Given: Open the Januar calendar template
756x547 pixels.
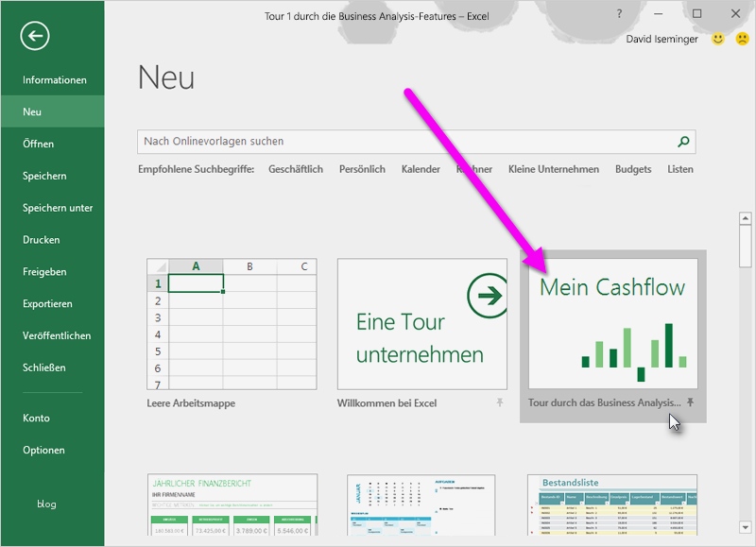Looking at the screenshot, I should [421, 504].
